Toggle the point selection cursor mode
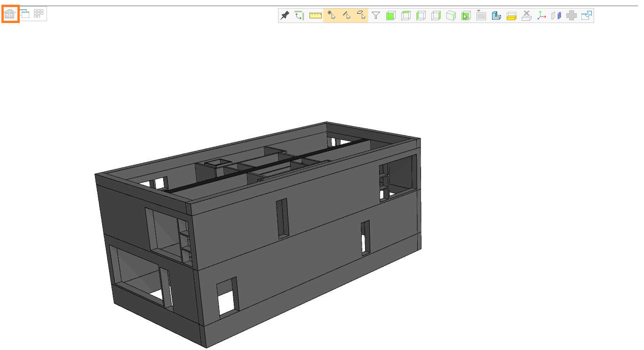Image resolution: width=644 pixels, height=350 pixels. click(331, 16)
